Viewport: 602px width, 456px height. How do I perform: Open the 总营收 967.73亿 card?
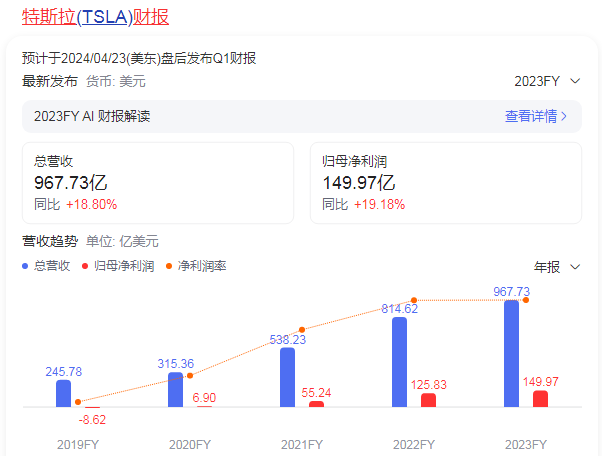158,183
